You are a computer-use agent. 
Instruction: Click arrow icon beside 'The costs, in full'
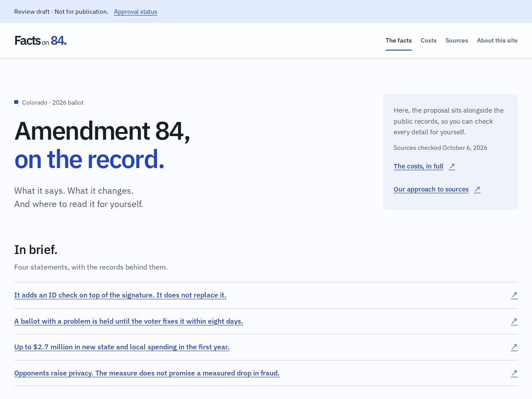[x=452, y=166]
